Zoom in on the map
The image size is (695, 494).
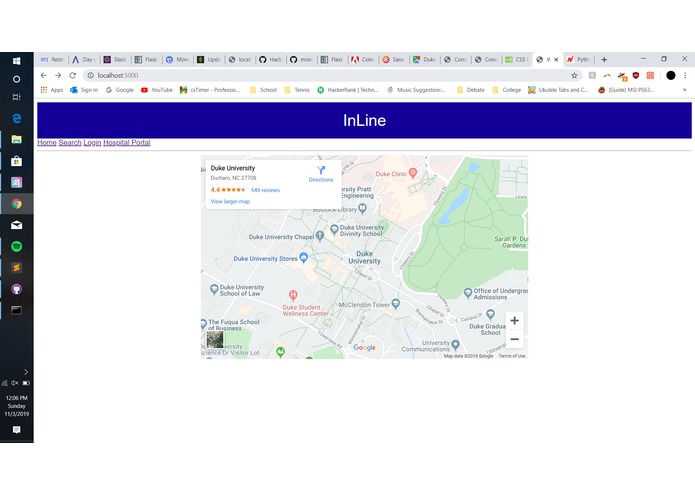pos(514,320)
